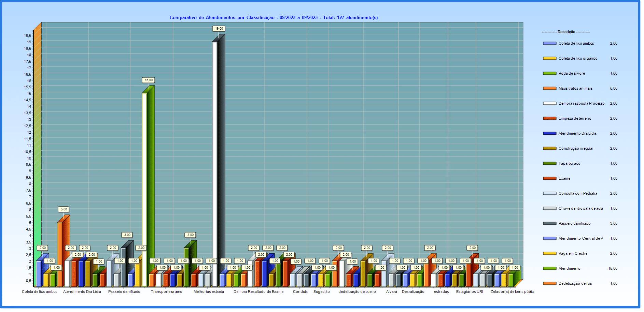Select the Limpeza de terreno legend swatch
The width and height of the screenshot is (644, 312).
[549, 118]
